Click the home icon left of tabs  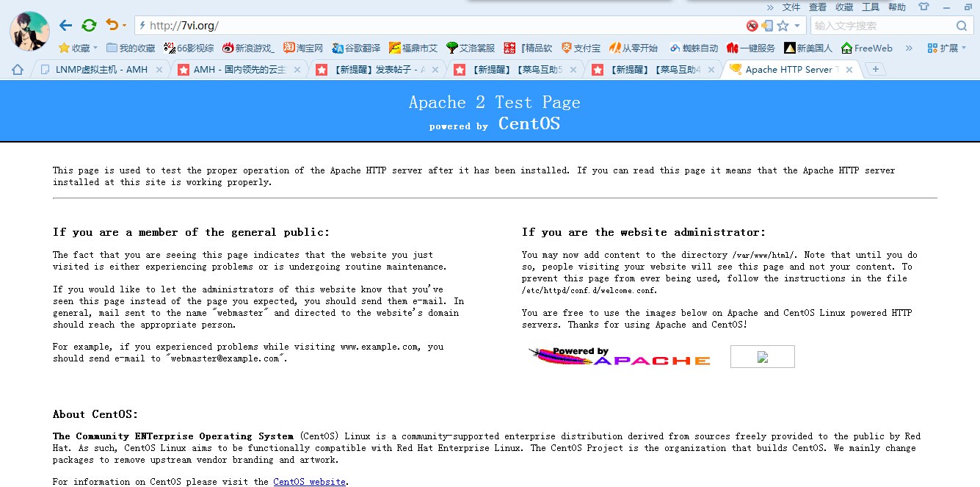(x=18, y=70)
